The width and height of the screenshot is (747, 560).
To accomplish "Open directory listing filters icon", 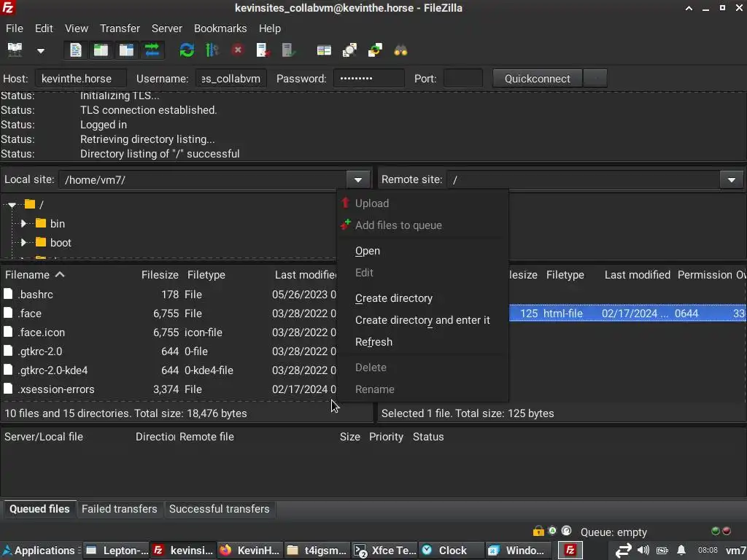I will pyautogui.click(x=324, y=50).
